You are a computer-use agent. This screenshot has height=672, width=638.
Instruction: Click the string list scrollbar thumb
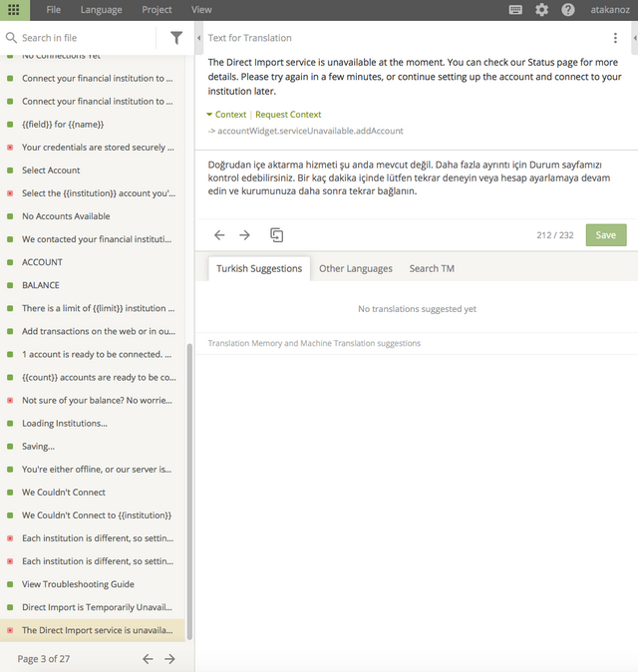(189, 492)
